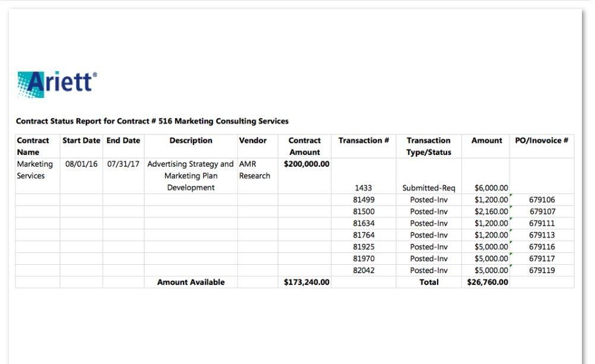Click the Ariett logo
This screenshot has height=364, width=595.
[58, 83]
